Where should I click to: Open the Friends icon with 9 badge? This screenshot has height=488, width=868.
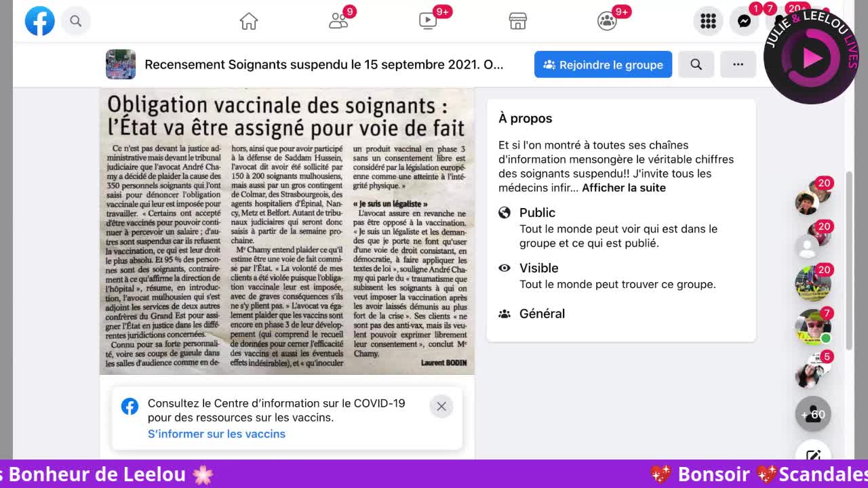coord(338,21)
